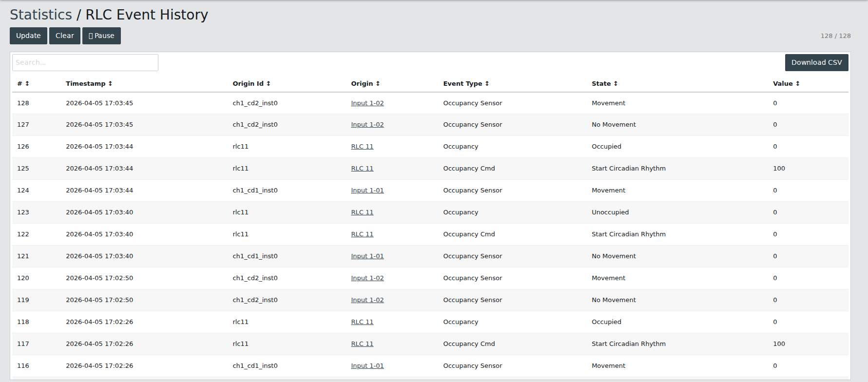Screen dimensions: 868x382
Task: Focus the Search input field
Action: coord(85,62)
